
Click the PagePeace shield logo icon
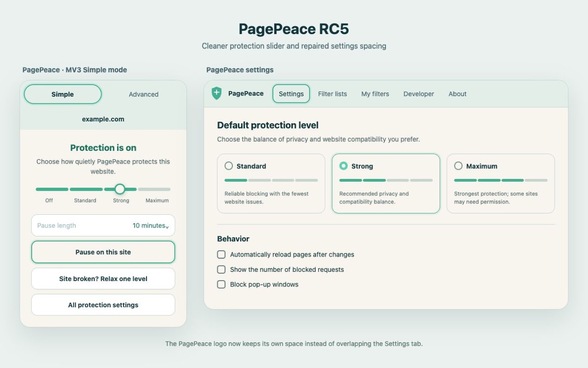pos(216,93)
